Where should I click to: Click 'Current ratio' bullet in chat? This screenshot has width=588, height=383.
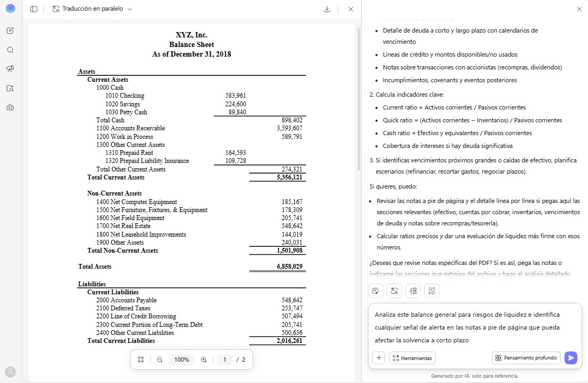coord(454,107)
